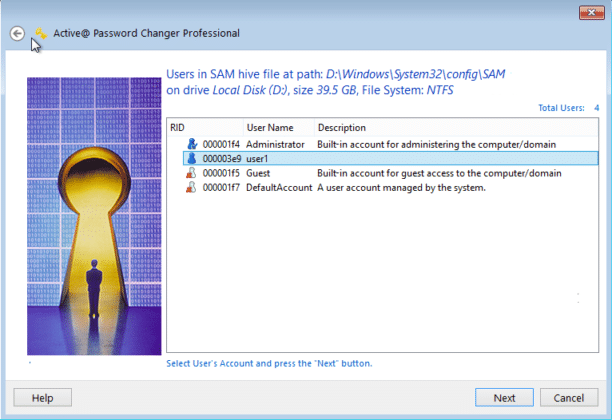Click the user1 user name
The image size is (612, 420).
[257, 159]
